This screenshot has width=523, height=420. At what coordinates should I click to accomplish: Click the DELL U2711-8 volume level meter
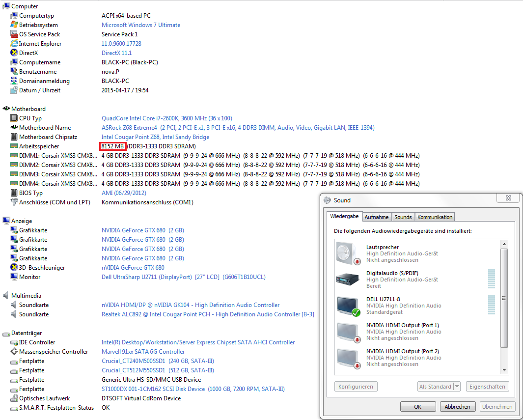491,305
